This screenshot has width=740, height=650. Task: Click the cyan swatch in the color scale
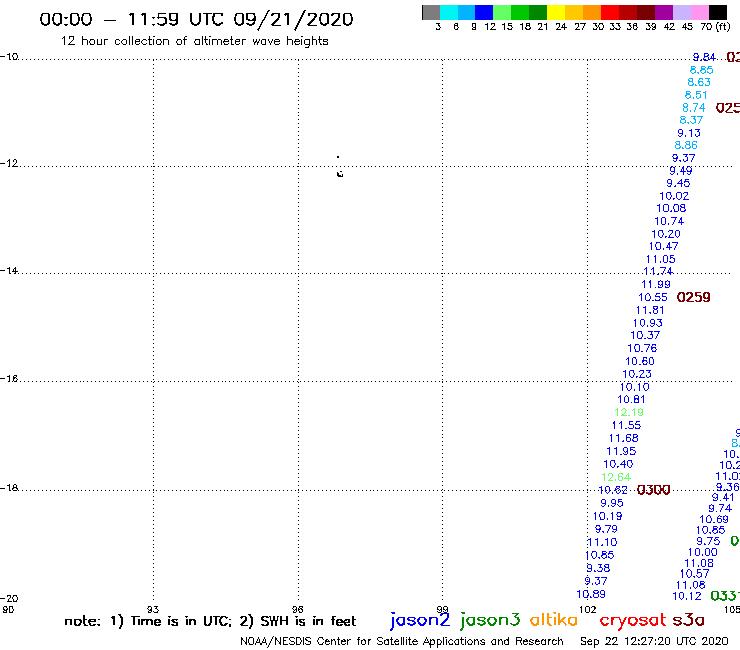pos(449,12)
